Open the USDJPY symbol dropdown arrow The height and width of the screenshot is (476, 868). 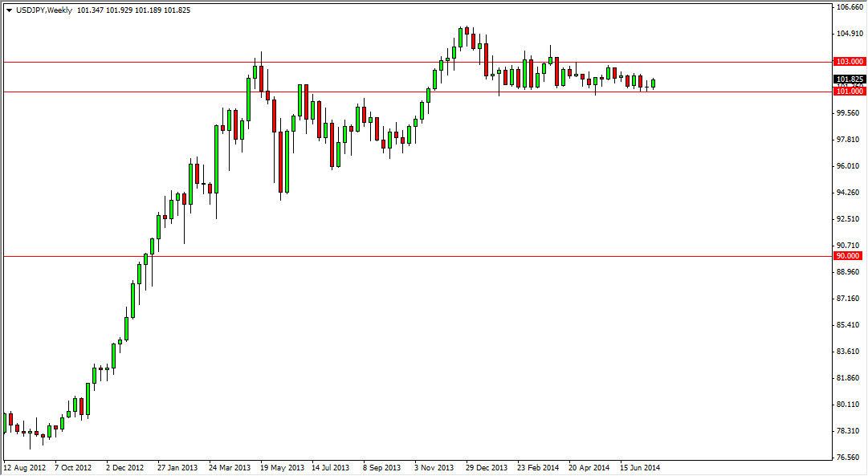[8, 12]
